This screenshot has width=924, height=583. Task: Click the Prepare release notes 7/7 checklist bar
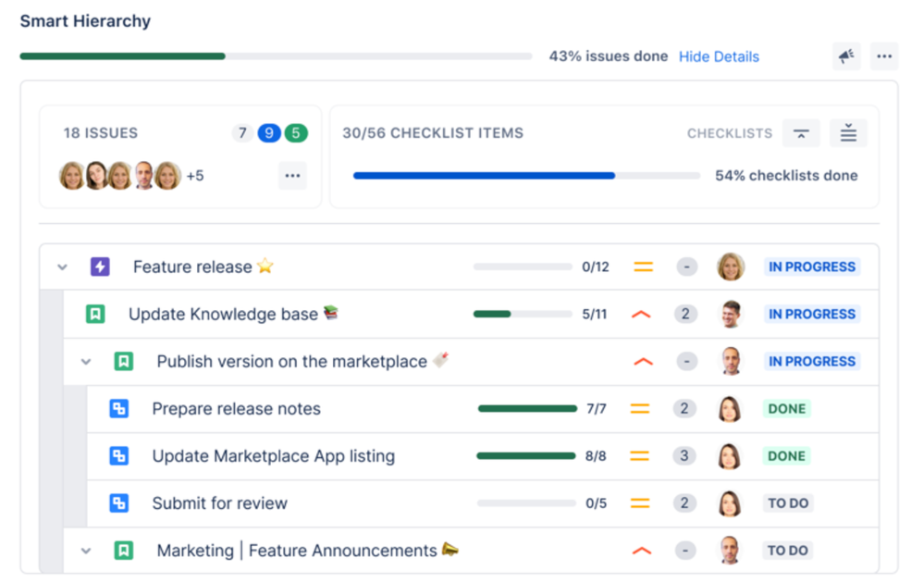pyautogui.click(x=527, y=408)
